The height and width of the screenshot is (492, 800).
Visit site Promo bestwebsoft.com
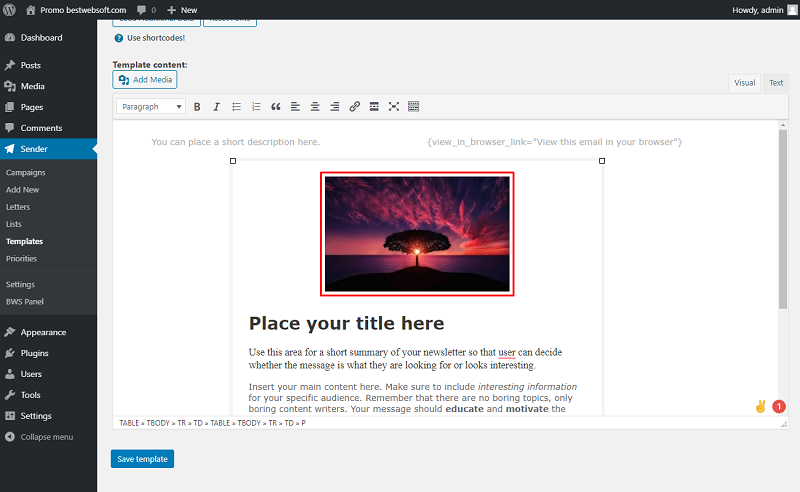pos(76,10)
